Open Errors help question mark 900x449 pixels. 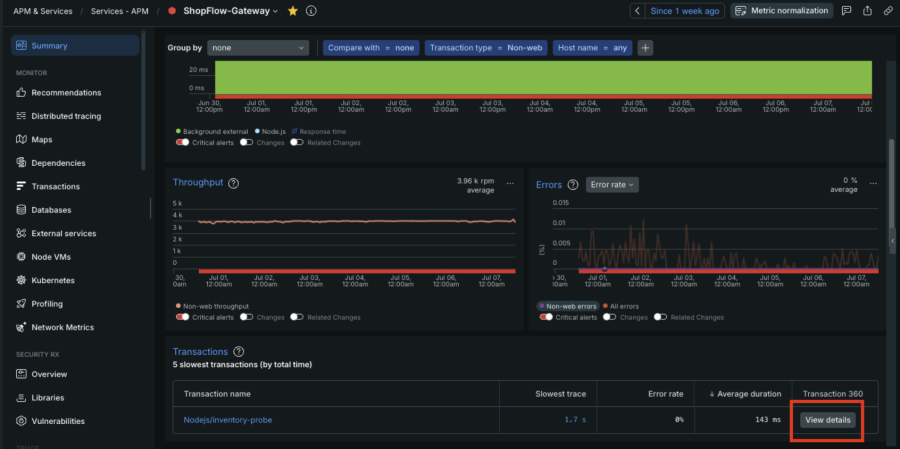coord(573,184)
